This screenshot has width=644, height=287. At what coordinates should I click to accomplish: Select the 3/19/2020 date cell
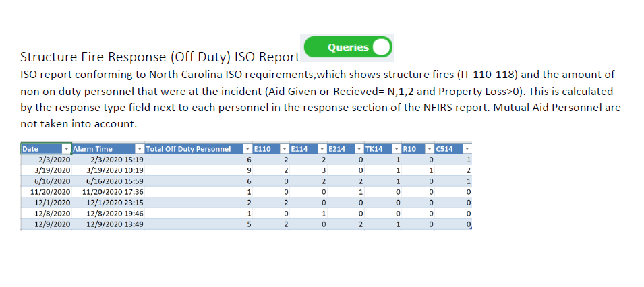point(46,170)
